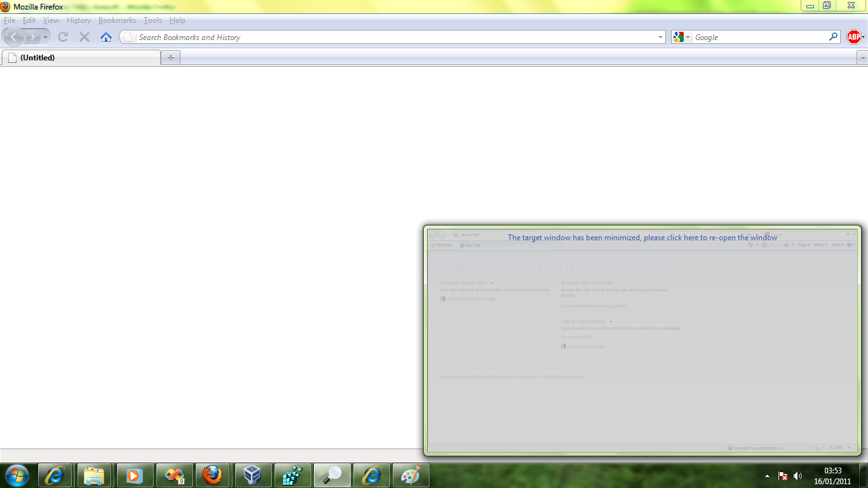Expand the list all tabs dropdown
The height and width of the screenshot is (488, 868).
pos(862,58)
